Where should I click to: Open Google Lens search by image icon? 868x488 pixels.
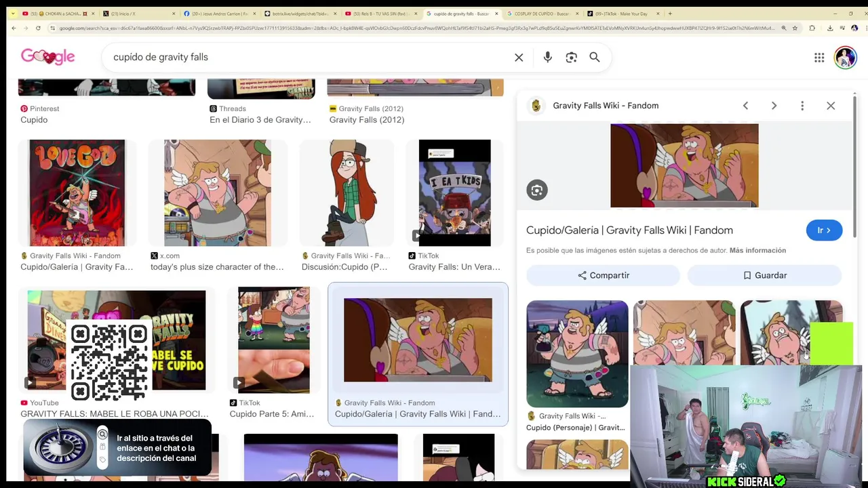click(x=571, y=58)
